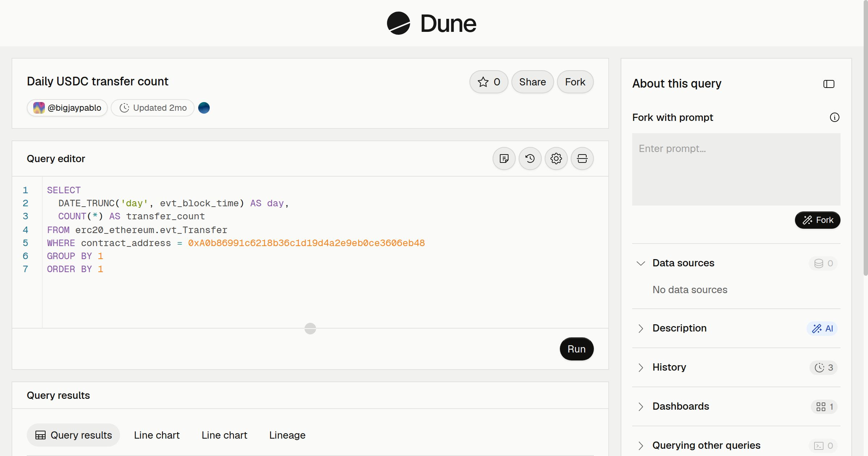The image size is (868, 456).
Task: Select the Query results tab
Action: [x=73, y=435]
